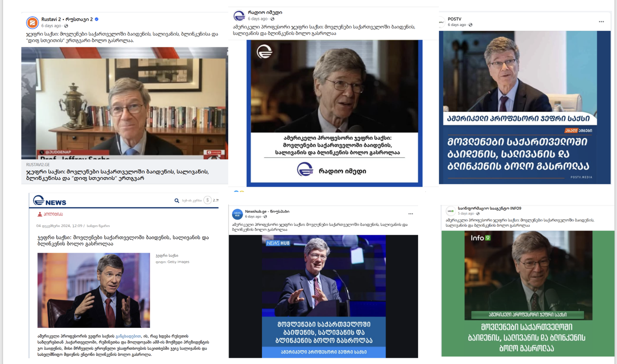Click the Imedi NEWS site logo
This screenshot has height=364, width=617.
pyautogui.click(x=49, y=201)
